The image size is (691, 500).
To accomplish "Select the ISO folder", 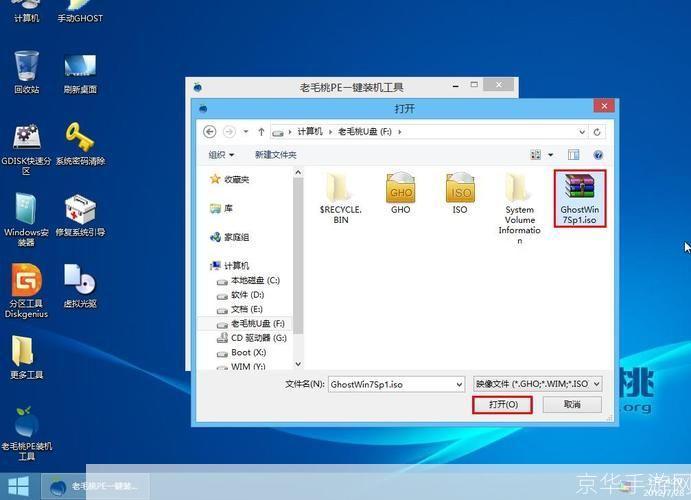I will point(460,193).
